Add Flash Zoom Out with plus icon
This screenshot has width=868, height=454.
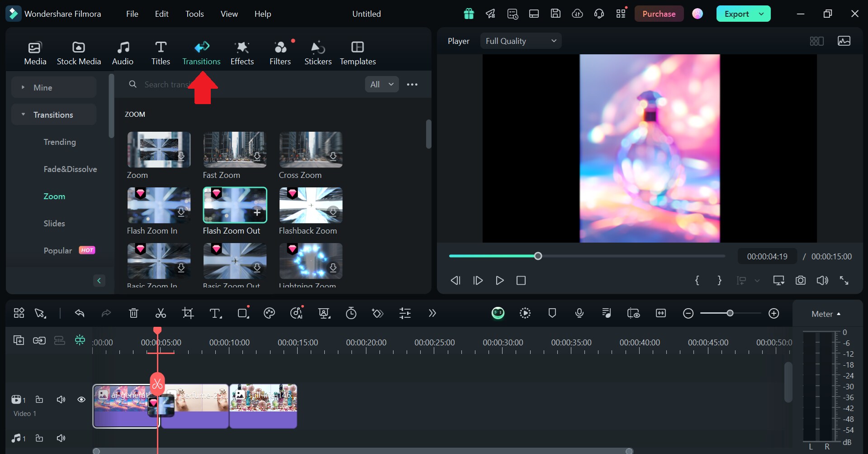pos(257,212)
